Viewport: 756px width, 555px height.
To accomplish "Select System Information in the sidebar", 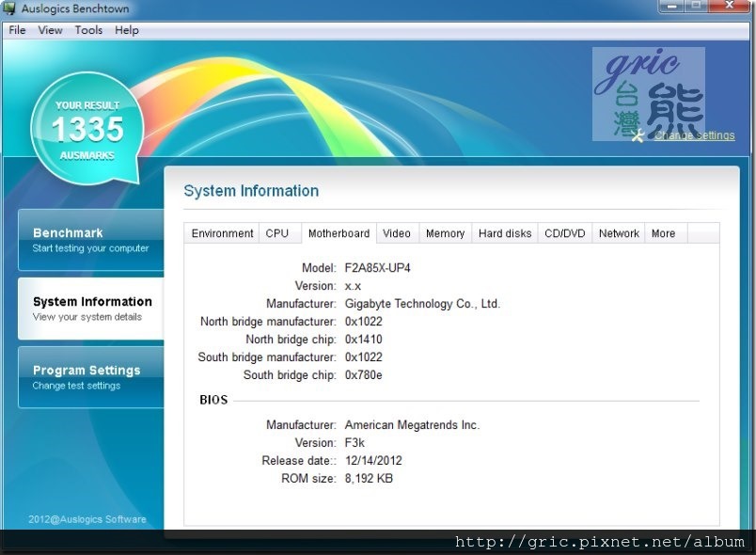I will pos(90,309).
